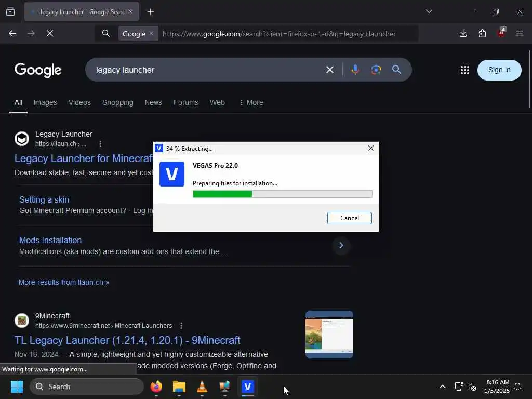Switch to the Web results tab
The height and width of the screenshot is (399, 532).
point(217,102)
